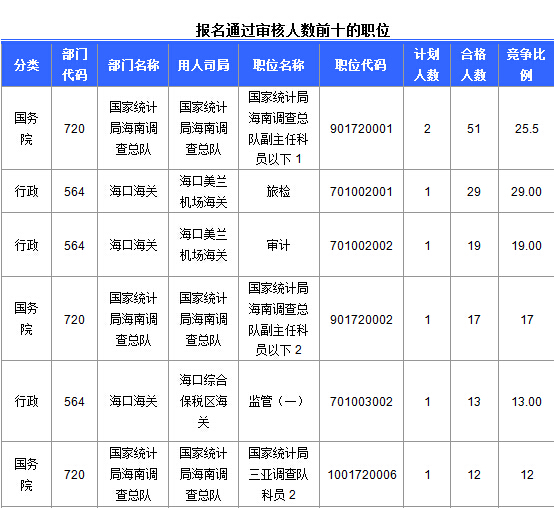Click the 职位名称 column header
Viewport: 554px width, 508px height.
(x=279, y=65)
